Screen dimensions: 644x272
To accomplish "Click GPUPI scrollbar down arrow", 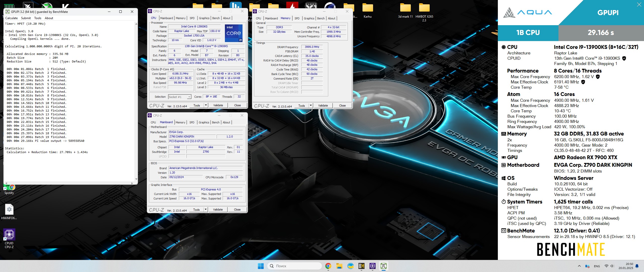I will 136,179.
